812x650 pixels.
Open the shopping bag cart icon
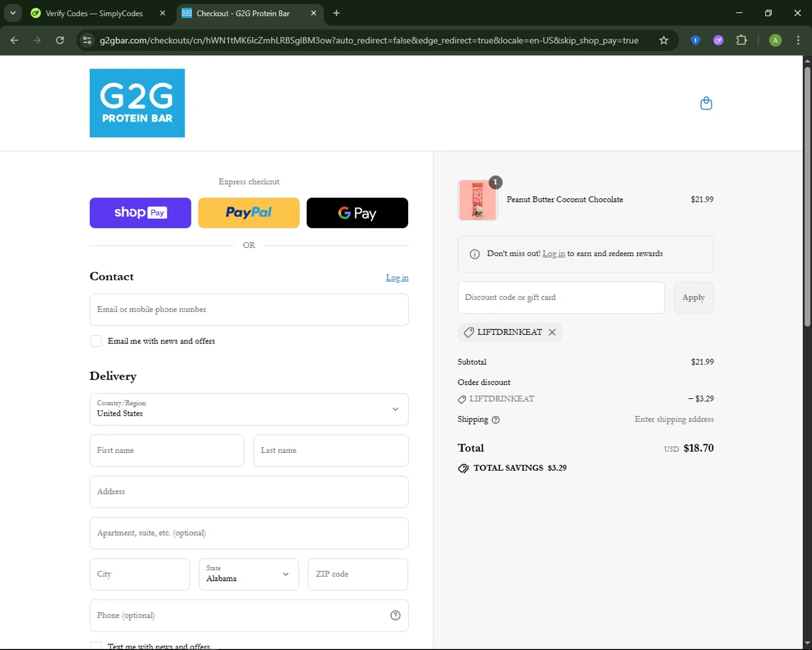(706, 103)
